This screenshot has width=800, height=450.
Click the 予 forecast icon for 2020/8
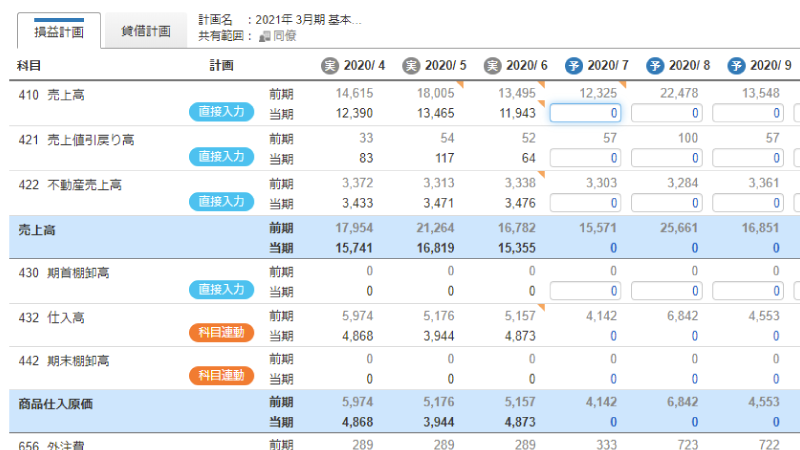coord(655,65)
